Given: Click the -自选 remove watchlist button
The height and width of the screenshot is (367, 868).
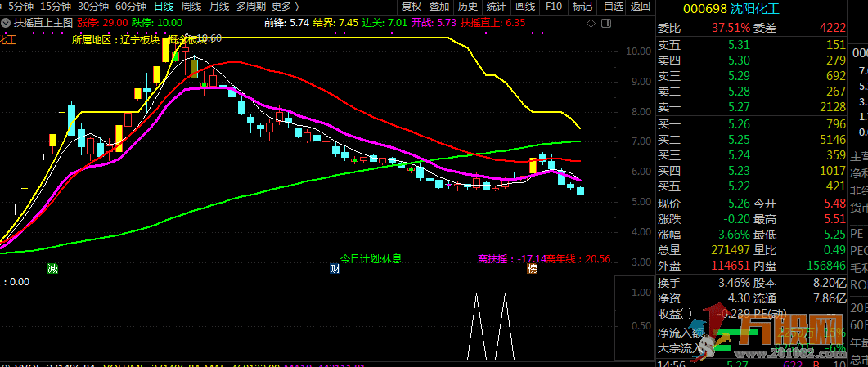Looking at the screenshot, I should pos(611,7).
